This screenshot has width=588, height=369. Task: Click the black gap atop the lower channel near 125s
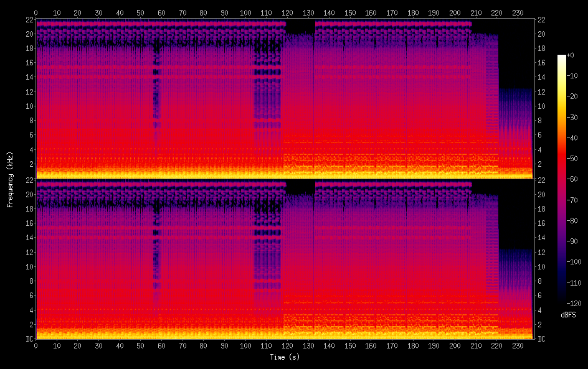click(x=300, y=187)
